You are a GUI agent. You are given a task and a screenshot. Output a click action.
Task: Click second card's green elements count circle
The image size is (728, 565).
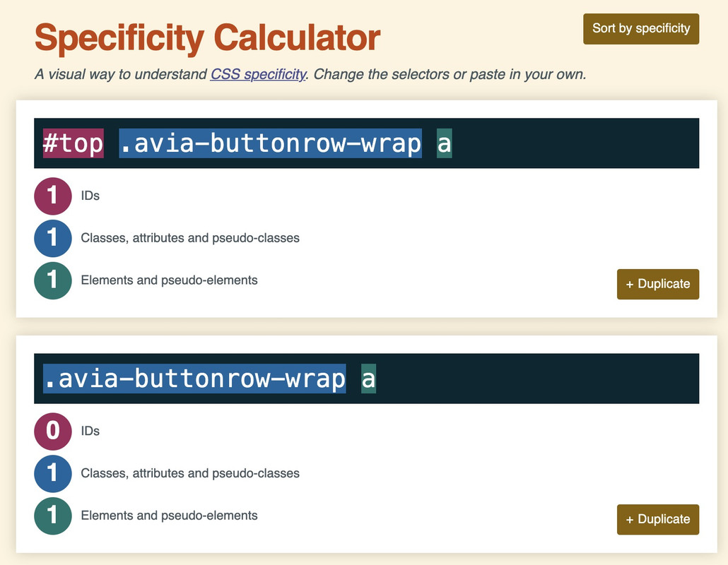coord(53,516)
